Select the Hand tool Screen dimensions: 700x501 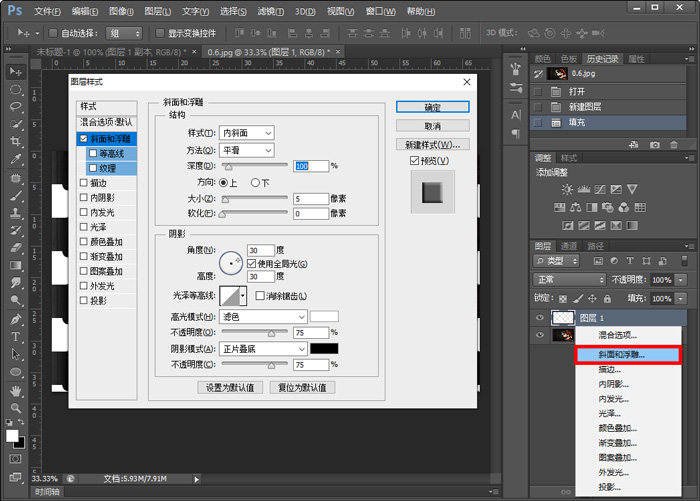[x=16, y=391]
